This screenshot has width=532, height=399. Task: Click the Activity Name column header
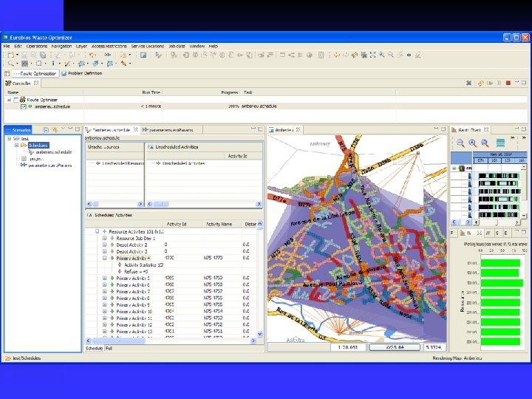pyautogui.click(x=219, y=224)
